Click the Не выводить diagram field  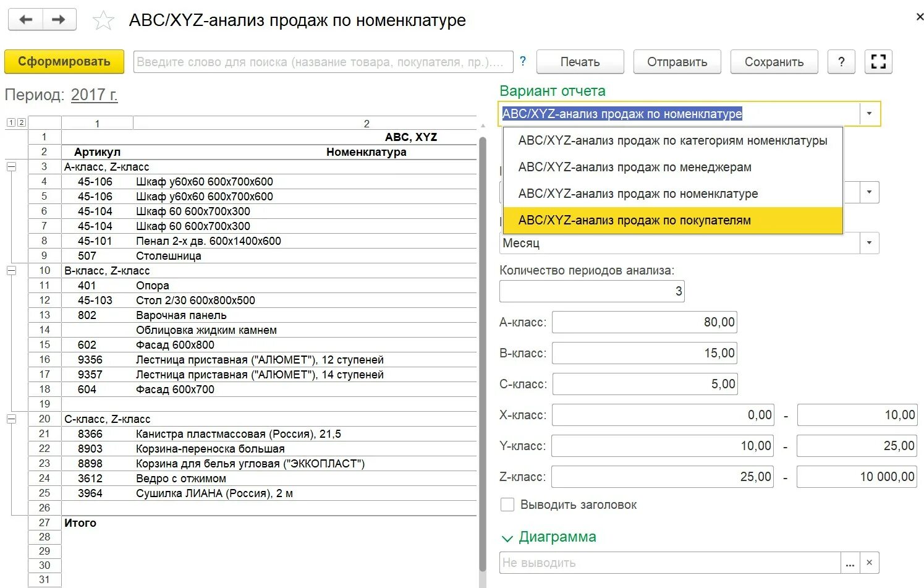[670, 563]
